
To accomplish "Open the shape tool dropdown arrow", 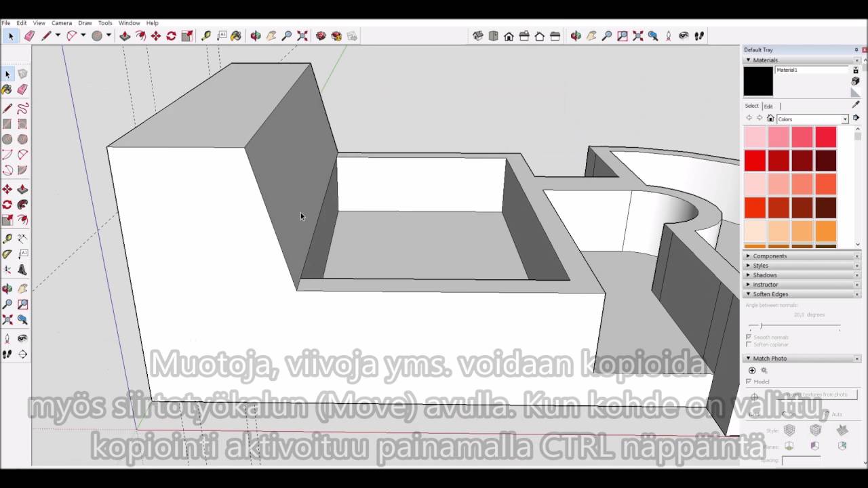I will coord(108,36).
